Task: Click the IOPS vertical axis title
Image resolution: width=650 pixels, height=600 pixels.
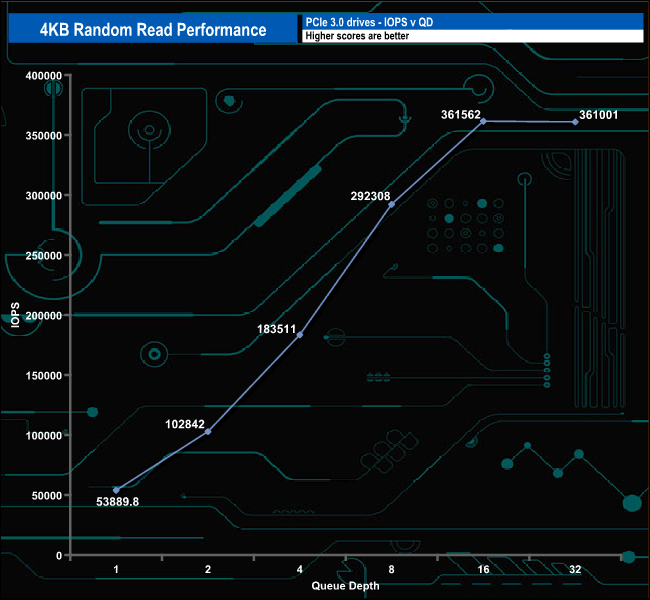Action: pos(15,315)
